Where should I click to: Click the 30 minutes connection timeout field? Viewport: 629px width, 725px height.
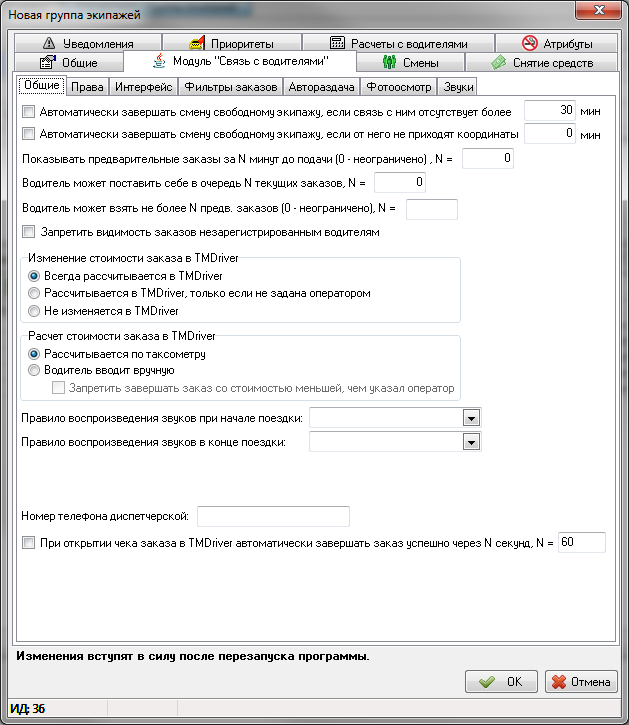click(x=549, y=111)
